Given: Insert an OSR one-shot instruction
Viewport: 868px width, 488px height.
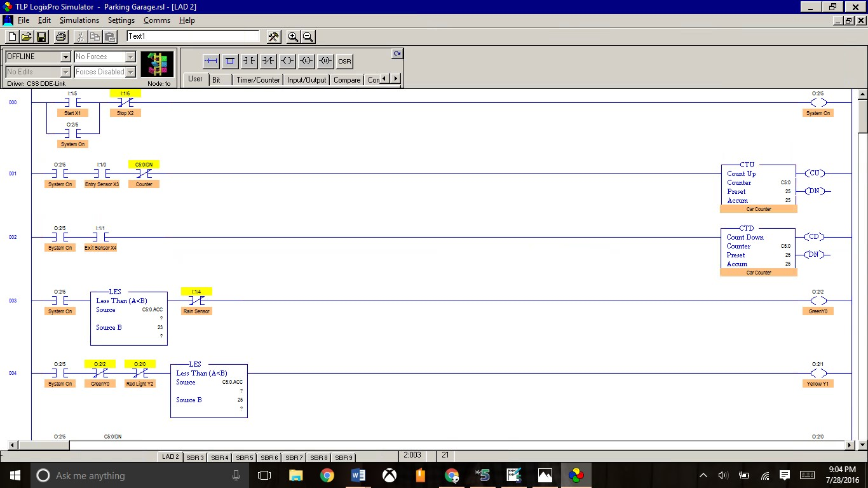Looking at the screenshot, I should click(x=344, y=61).
